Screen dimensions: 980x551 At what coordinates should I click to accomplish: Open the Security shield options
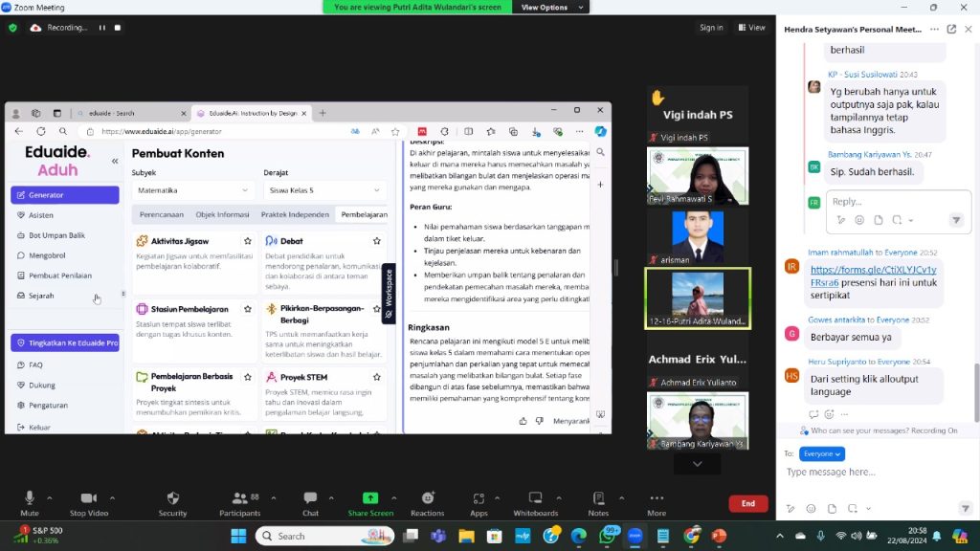[x=172, y=498]
